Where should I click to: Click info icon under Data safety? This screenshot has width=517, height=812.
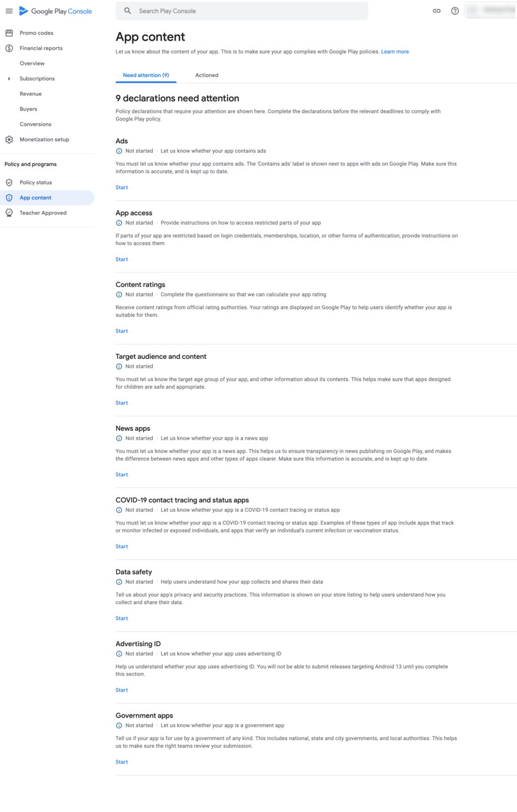pyautogui.click(x=119, y=582)
